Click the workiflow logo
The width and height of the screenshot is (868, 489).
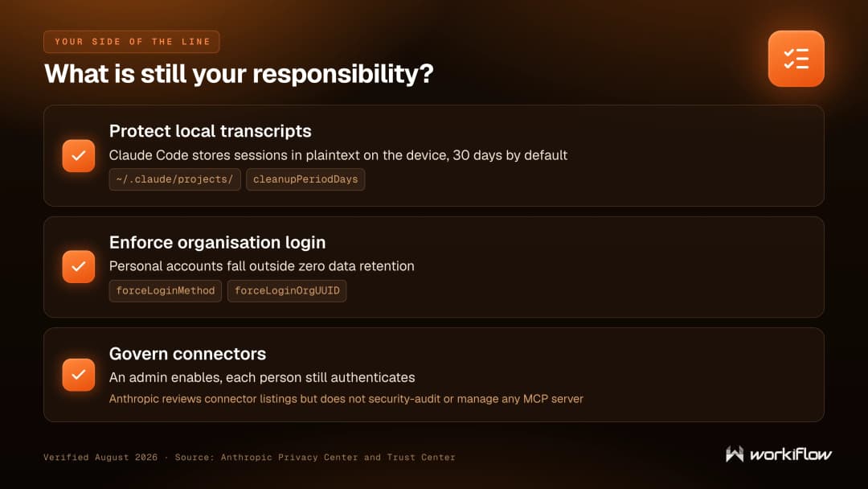778,454
